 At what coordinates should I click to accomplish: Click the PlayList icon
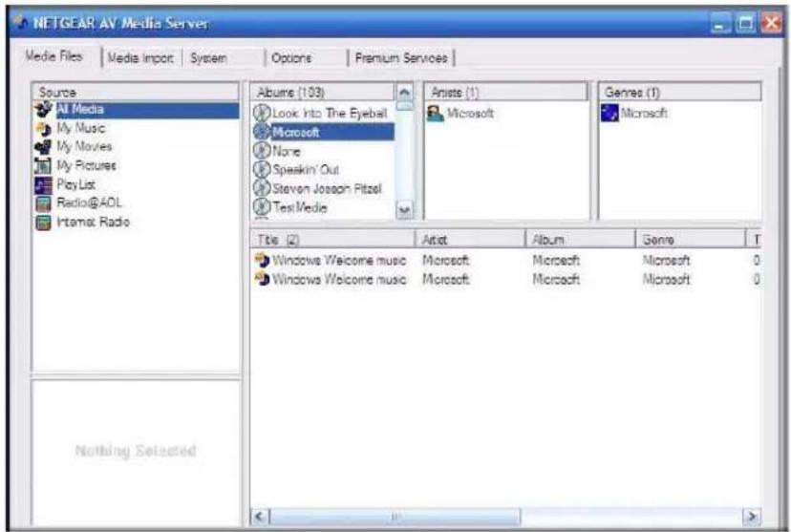43,185
